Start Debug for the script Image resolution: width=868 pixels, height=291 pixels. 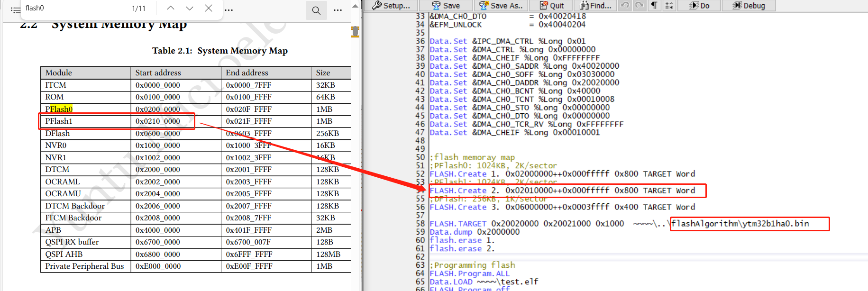point(749,6)
